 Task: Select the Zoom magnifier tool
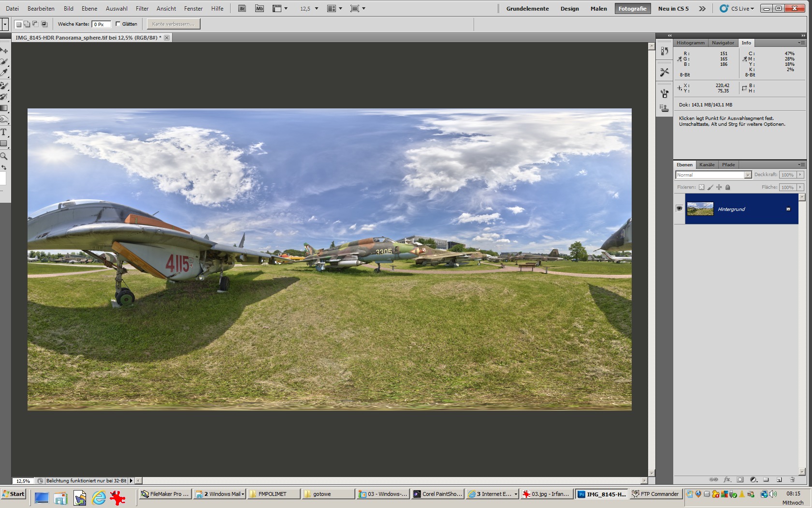tap(3, 156)
